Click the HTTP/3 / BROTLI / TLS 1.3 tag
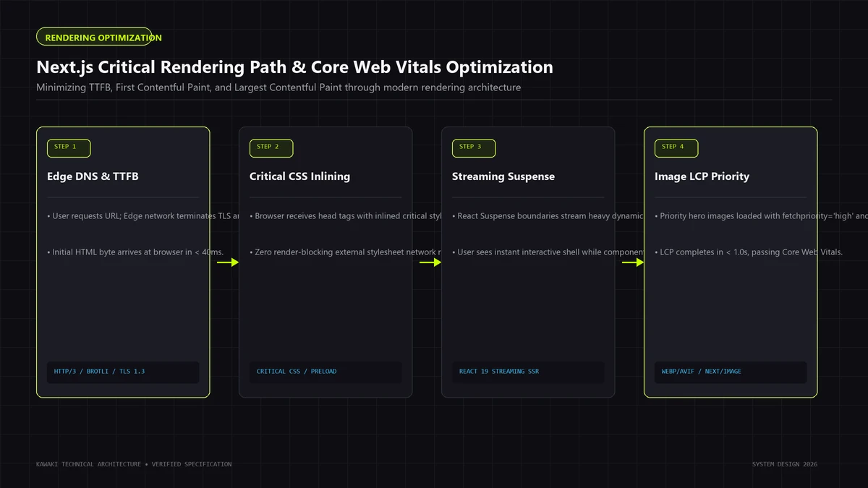 123,372
